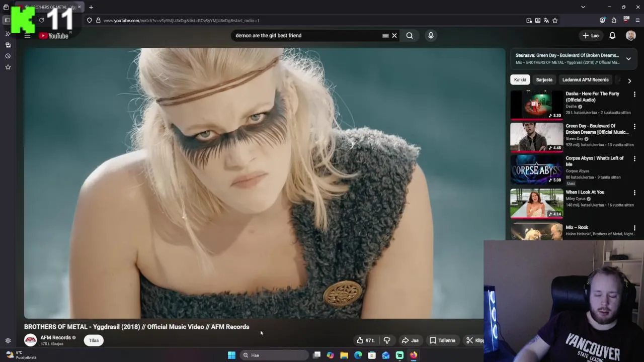Open Microsoft Edge from taskbar

[x=358, y=355]
